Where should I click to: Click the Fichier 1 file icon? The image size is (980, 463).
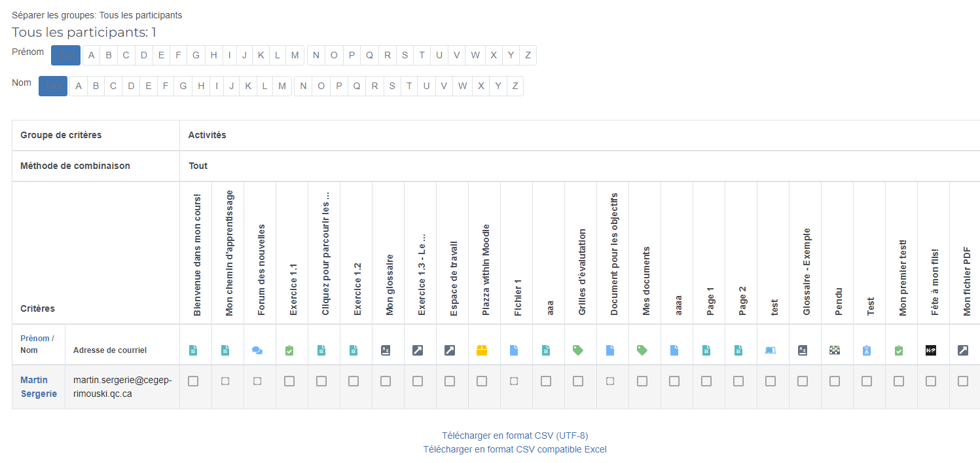(514, 350)
